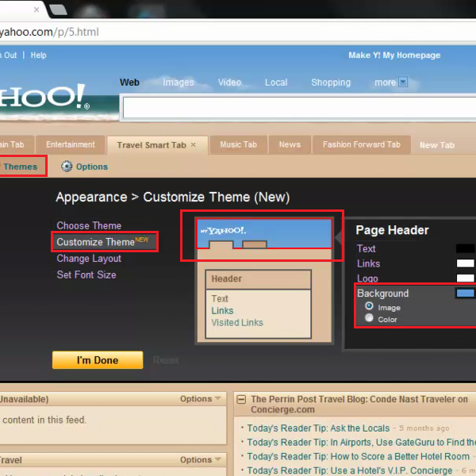Image resolution: width=476 pixels, height=476 pixels.
Task: Click the Yahoo logo
Action: (x=44, y=97)
